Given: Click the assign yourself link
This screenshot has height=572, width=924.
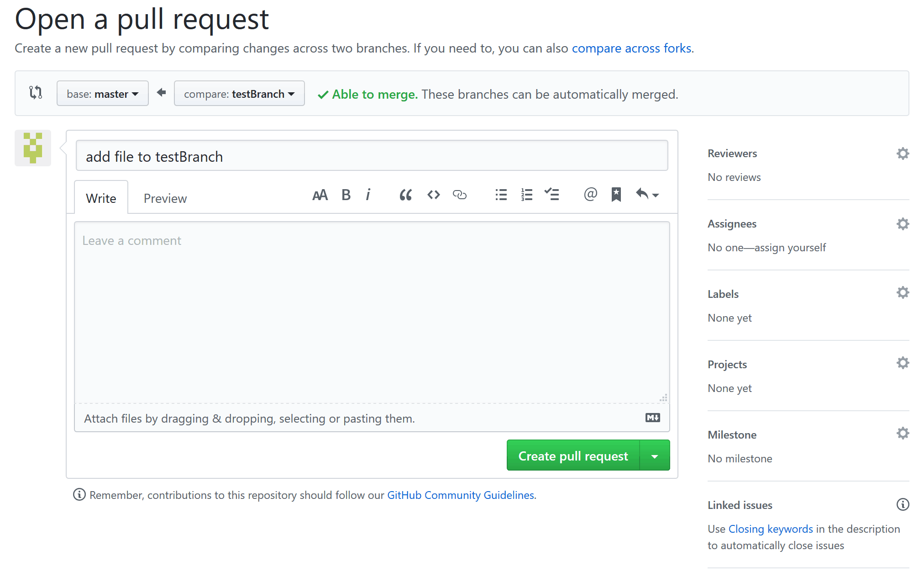Looking at the screenshot, I should pyautogui.click(x=790, y=248).
